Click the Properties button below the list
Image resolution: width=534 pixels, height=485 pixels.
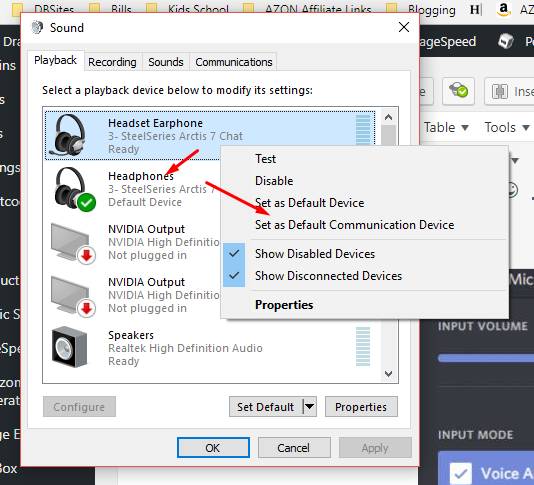coord(361,407)
